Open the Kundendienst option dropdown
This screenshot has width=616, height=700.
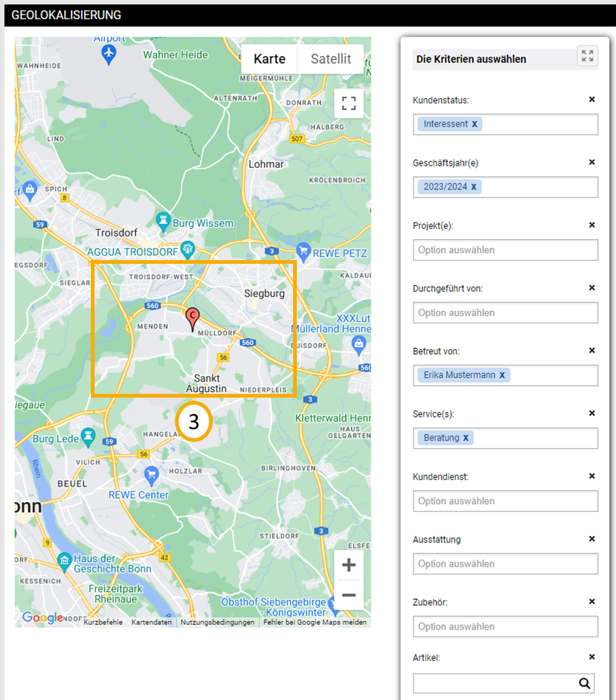click(505, 501)
